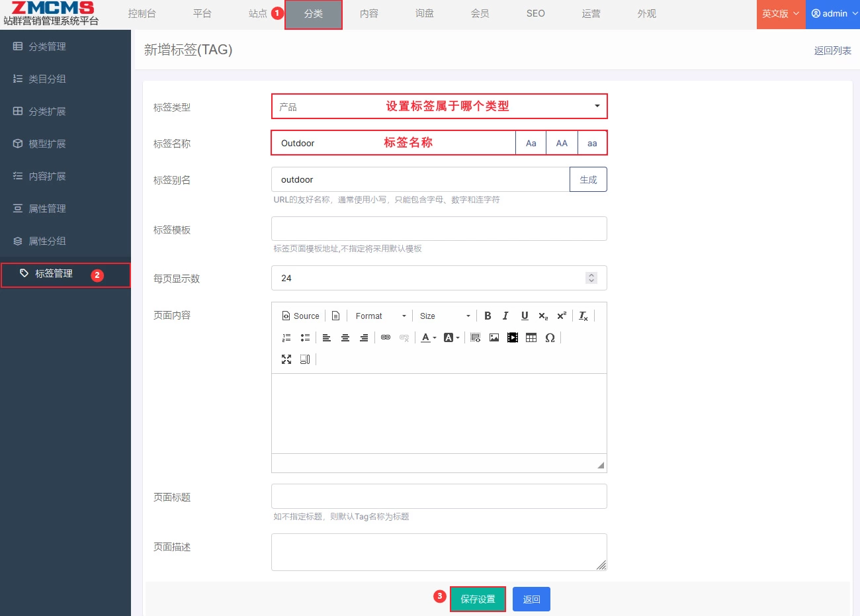Viewport: 860px width, 616px height.
Task: Open the 英文版 language dropdown
Action: tap(781, 14)
